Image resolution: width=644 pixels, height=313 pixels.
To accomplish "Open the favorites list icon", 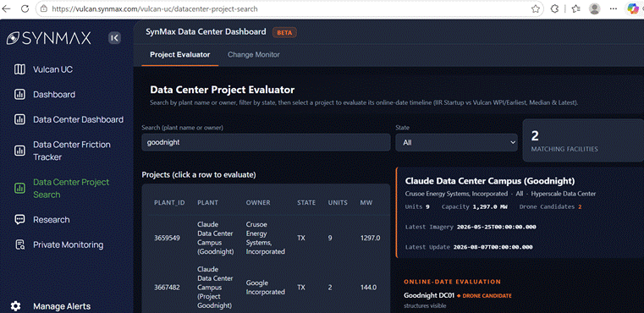I will click(575, 8).
